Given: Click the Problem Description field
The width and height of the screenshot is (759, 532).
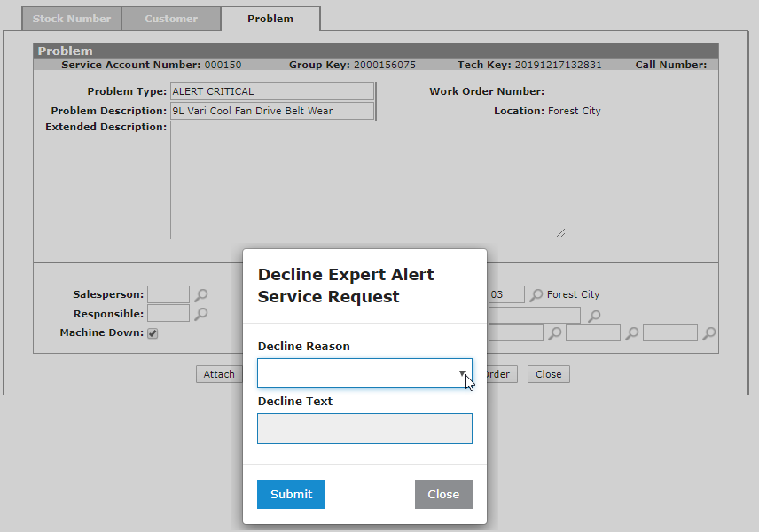Looking at the screenshot, I should (272, 111).
